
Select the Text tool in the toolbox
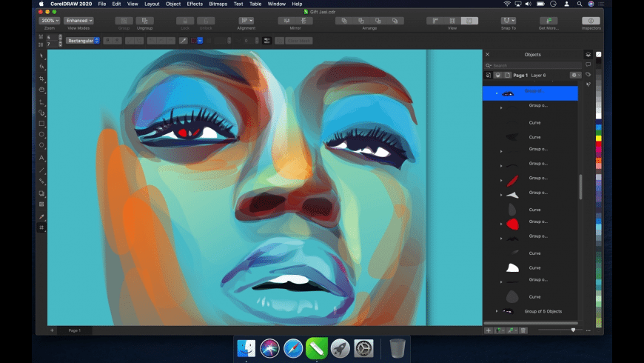point(41,158)
